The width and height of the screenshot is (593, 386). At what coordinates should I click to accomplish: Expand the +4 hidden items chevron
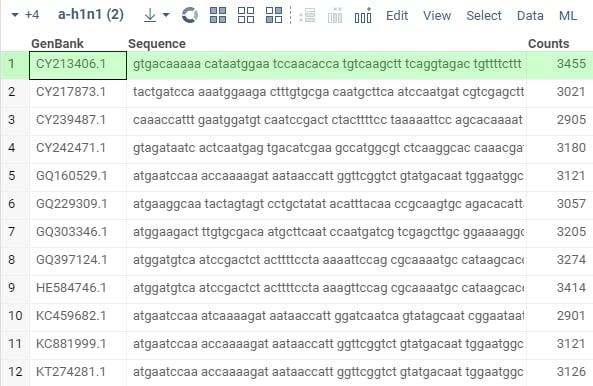pyautogui.click(x=15, y=15)
